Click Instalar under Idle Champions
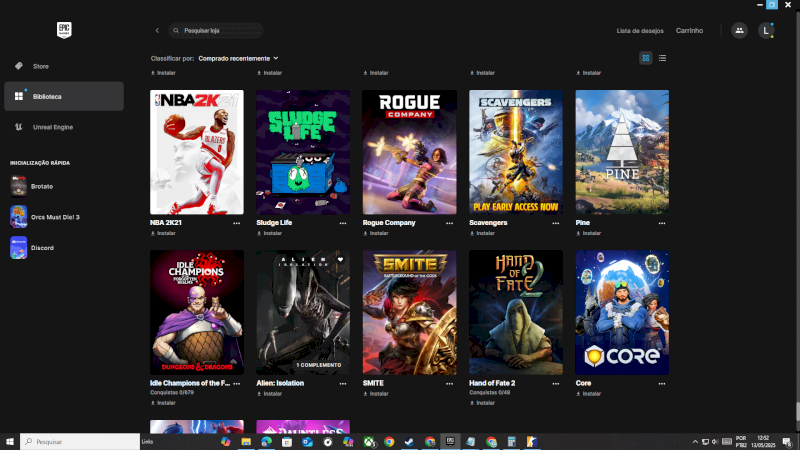800x450 pixels. (163, 403)
